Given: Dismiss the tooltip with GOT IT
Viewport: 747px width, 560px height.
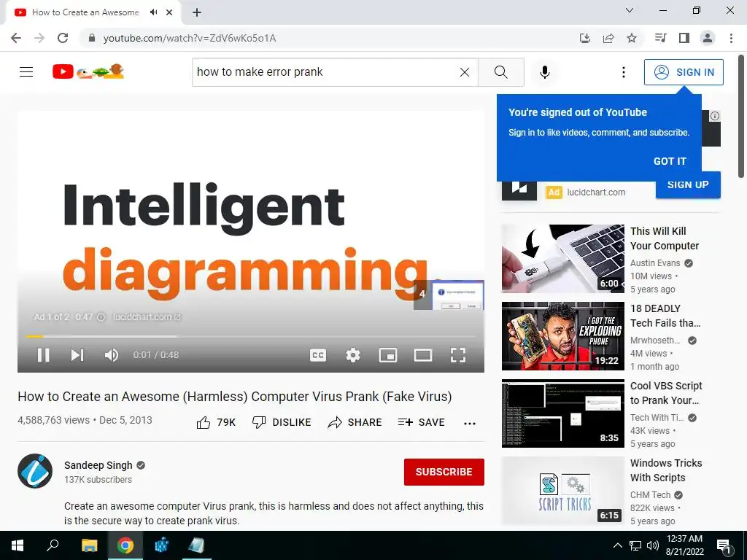Looking at the screenshot, I should coord(670,161).
